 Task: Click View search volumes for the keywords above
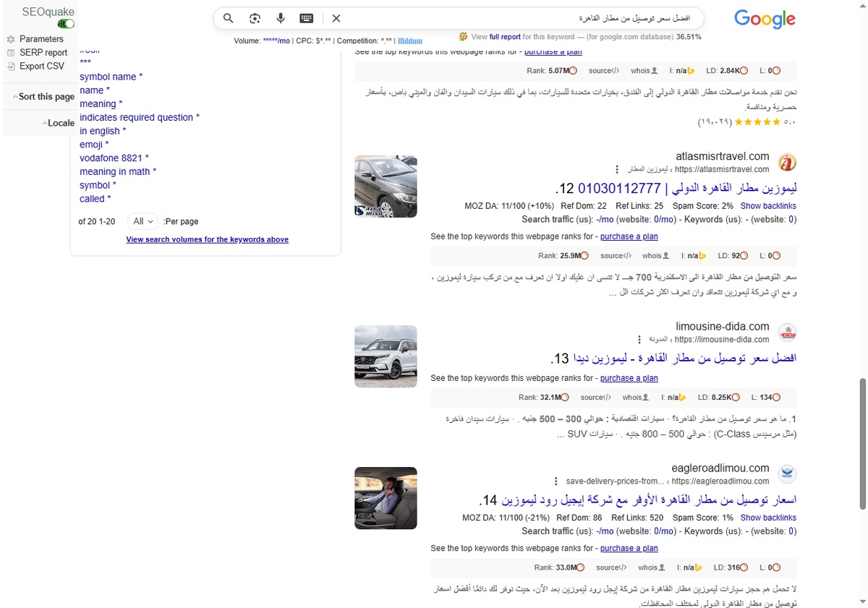pos(208,239)
